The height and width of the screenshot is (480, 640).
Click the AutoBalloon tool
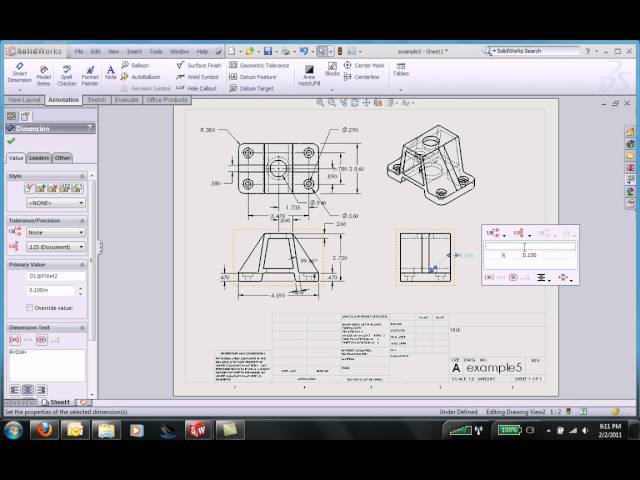tap(141, 77)
